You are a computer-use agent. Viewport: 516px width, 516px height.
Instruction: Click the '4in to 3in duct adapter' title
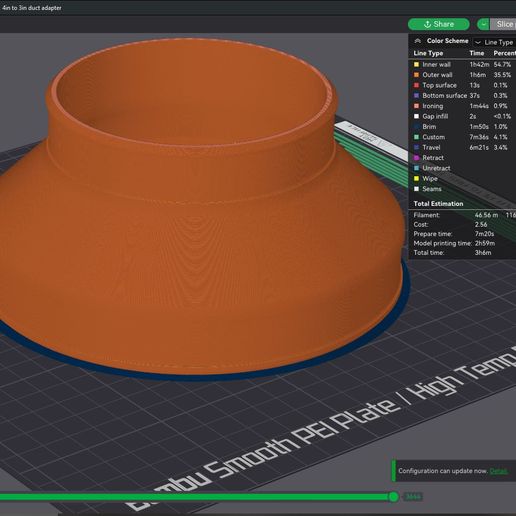(x=32, y=8)
